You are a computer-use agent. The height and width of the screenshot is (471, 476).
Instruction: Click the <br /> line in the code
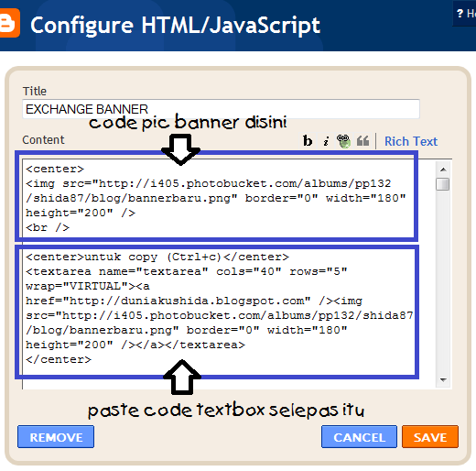click(48, 227)
